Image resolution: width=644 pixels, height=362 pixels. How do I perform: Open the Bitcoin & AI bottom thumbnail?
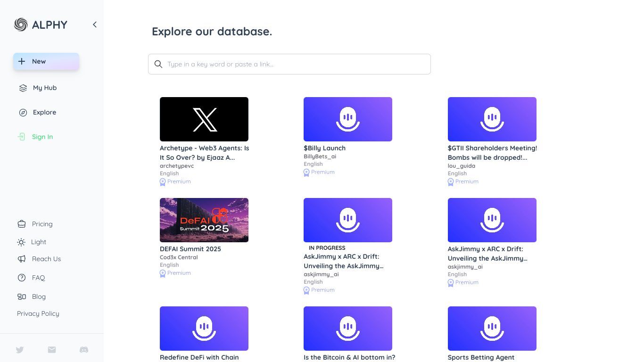point(348,329)
